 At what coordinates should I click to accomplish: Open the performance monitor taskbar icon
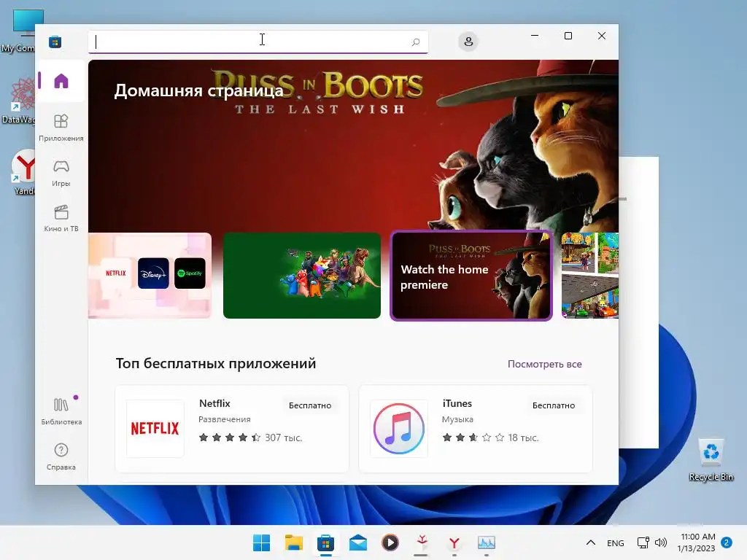point(487,542)
